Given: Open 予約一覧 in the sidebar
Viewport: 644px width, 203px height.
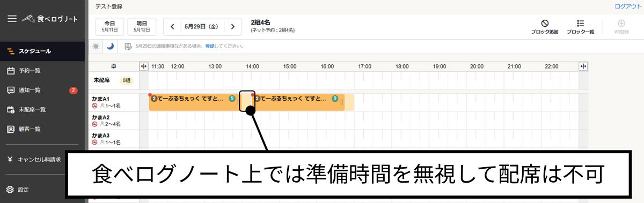Looking at the screenshot, I should pyautogui.click(x=42, y=71).
